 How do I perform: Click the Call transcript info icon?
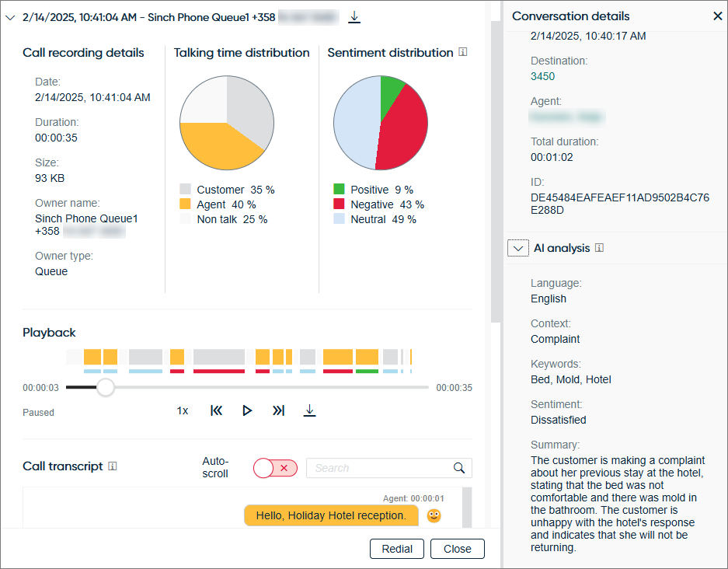click(113, 466)
